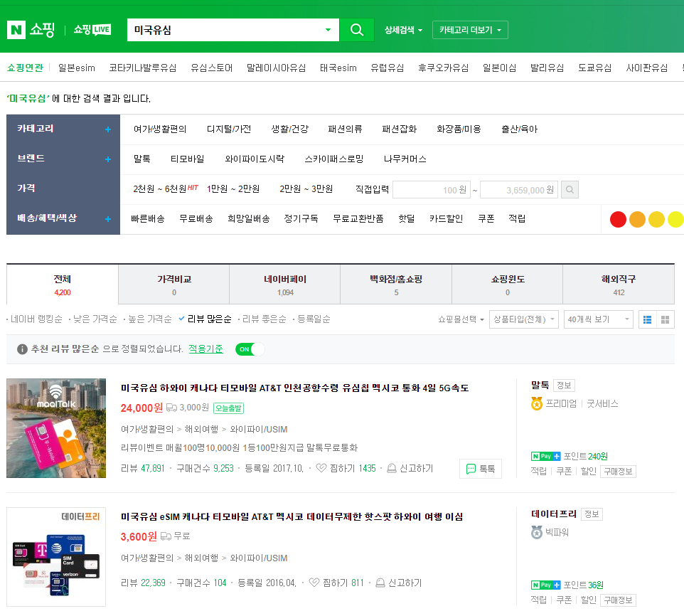The width and height of the screenshot is (684, 616).
Task: Open 쇼핑LIVE logo link
Action: (x=92, y=30)
